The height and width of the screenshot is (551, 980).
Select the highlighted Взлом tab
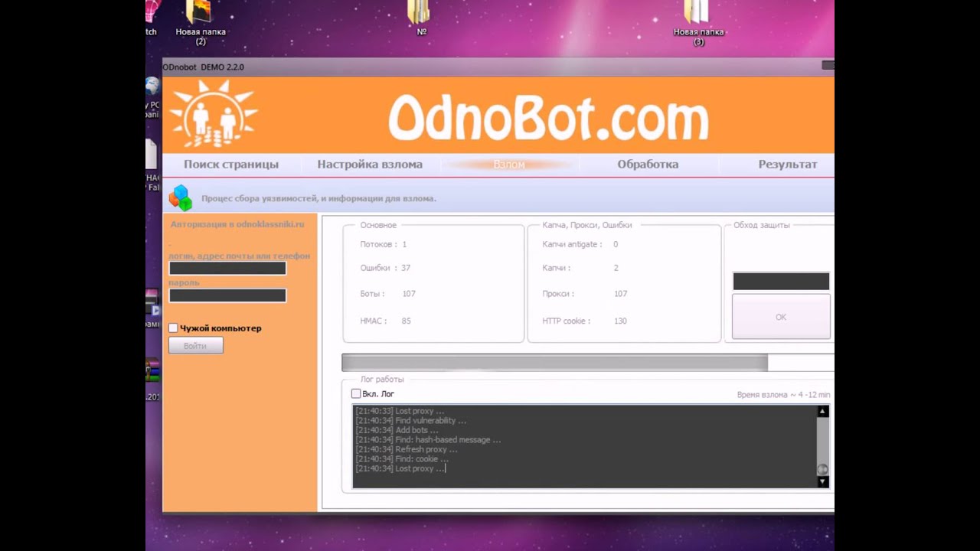(x=509, y=165)
